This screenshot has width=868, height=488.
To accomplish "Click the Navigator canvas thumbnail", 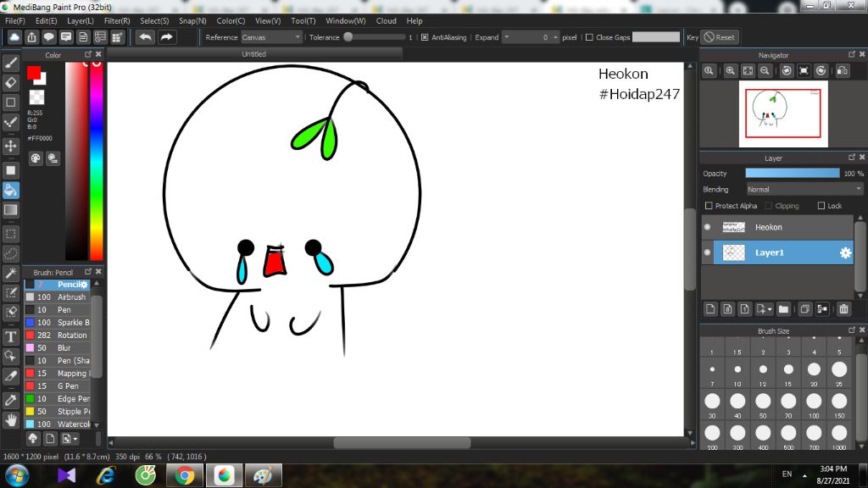I will 783,114.
